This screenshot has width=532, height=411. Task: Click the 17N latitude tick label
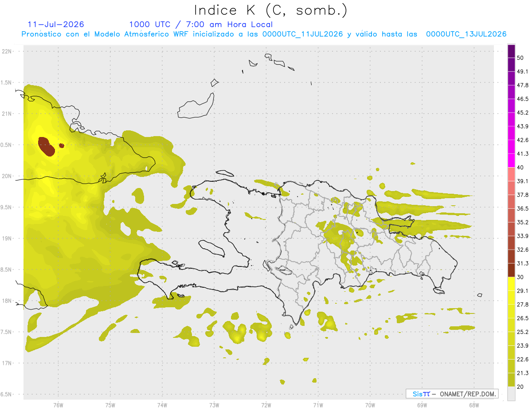tap(7, 363)
